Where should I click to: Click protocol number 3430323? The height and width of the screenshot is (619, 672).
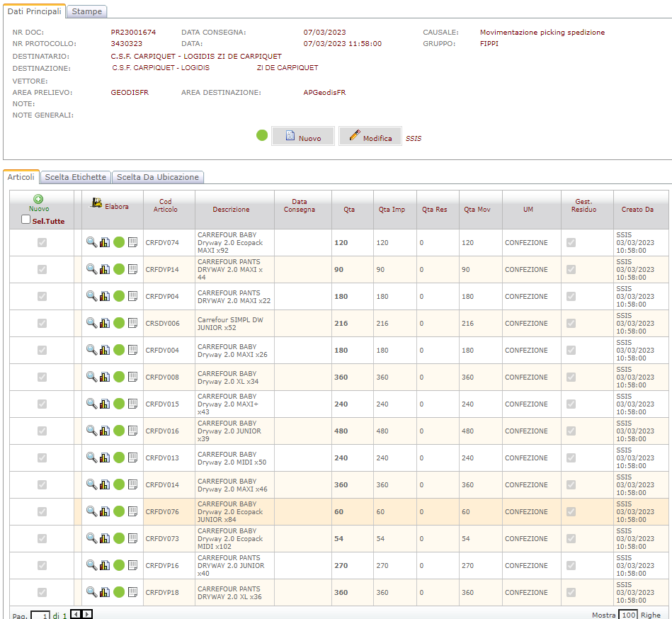coord(127,43)
